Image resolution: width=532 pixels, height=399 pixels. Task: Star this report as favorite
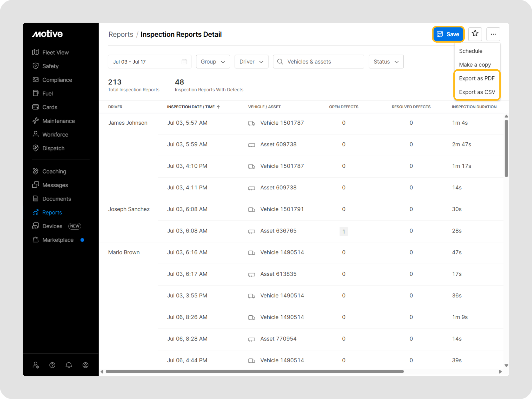(x=475, y=34)
